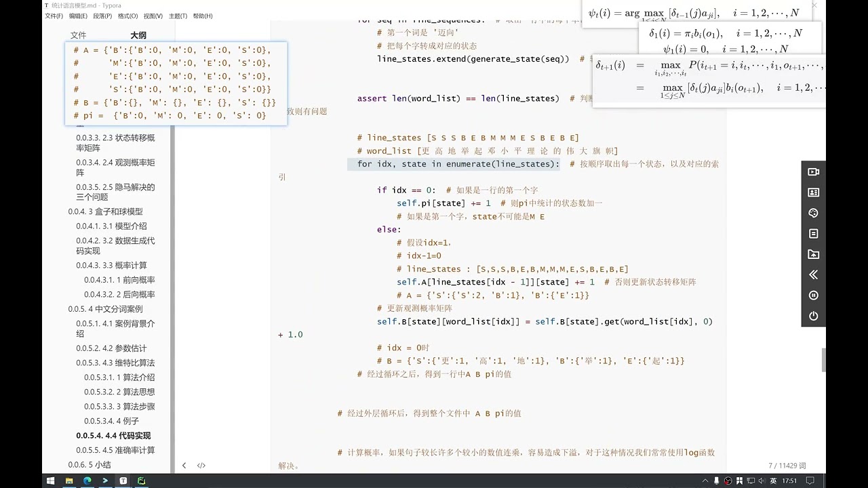The width and height of the screenshot is (868, 488).
Task: Go to outline item 3 算法步骤
Action: (x=119, y=407)
